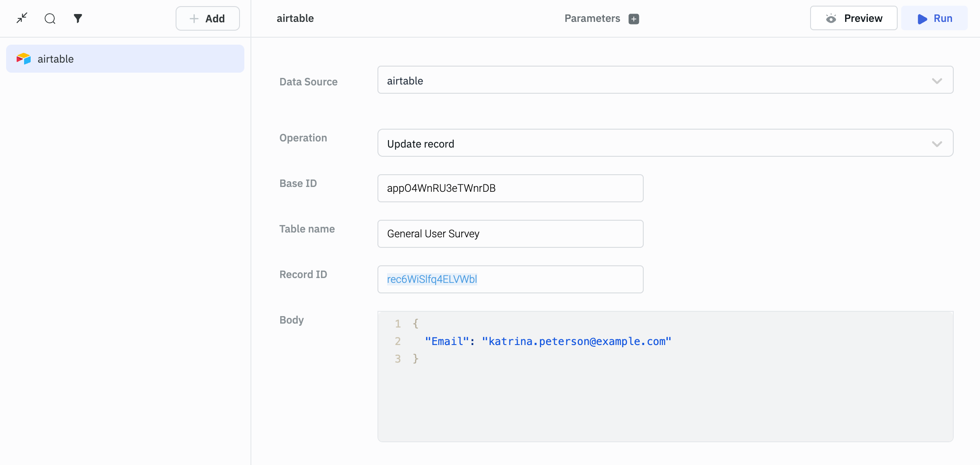
Task: Click the Airtable logo icon in the sidebar
Action: coord(24,59)
